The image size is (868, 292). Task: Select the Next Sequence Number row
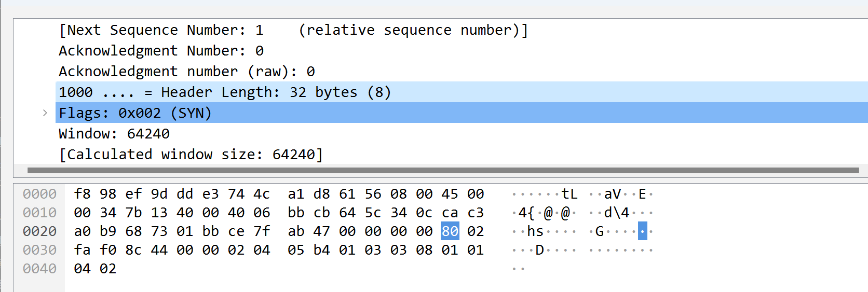462,30
